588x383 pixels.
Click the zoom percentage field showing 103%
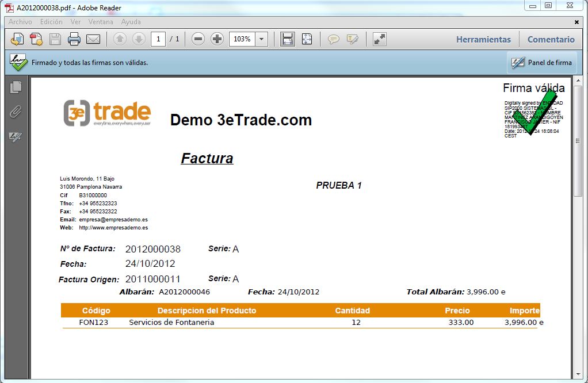tap(242, 39)
